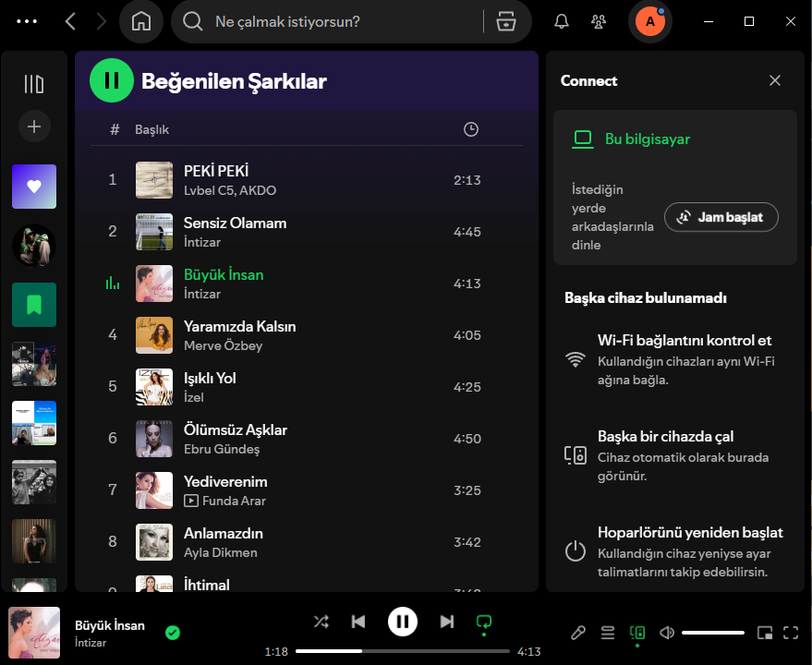Open the mini player
Viewport: 812px width, 665px height.
764,633
